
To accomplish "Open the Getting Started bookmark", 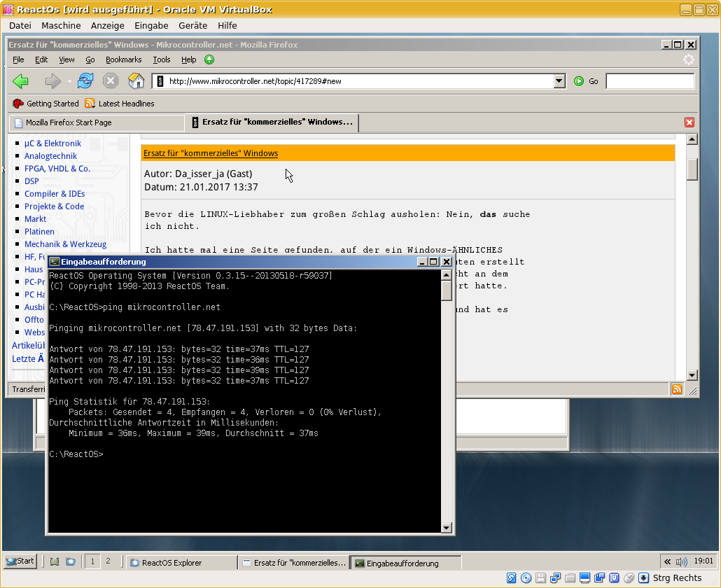I will 45,104.
